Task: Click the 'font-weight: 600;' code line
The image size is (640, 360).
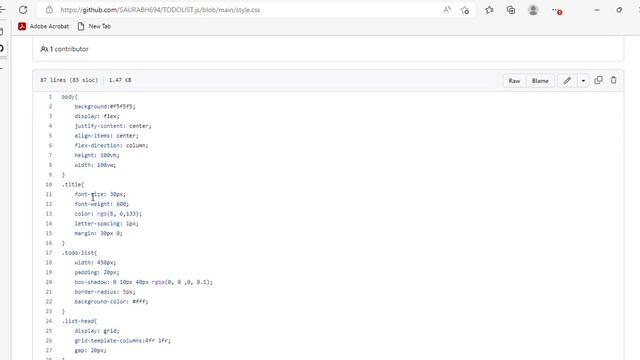Action: [x=102, y=204]
